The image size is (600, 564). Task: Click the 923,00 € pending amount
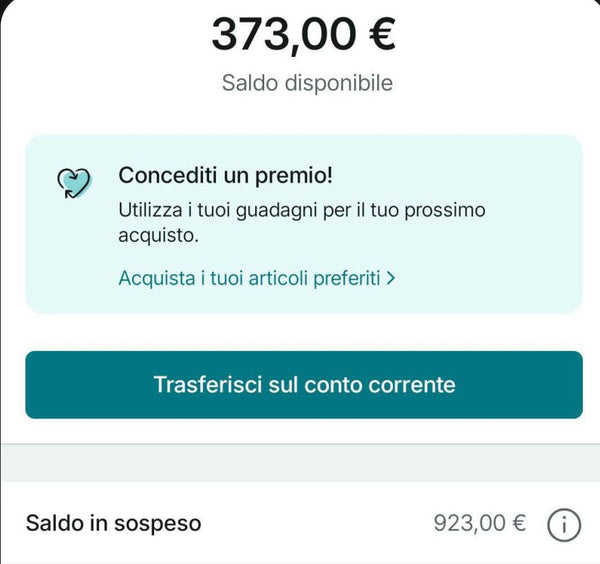pyautogui.click(x=479, y=523)
